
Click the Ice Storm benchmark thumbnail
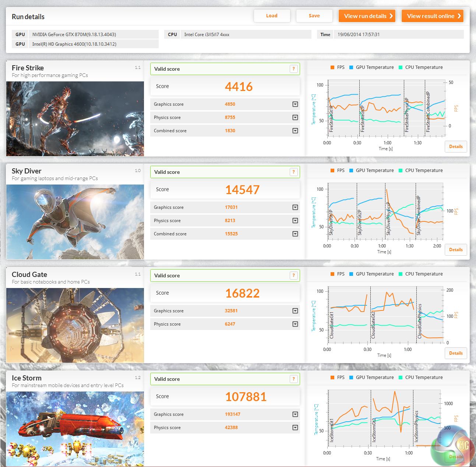(x=75, y=429)
